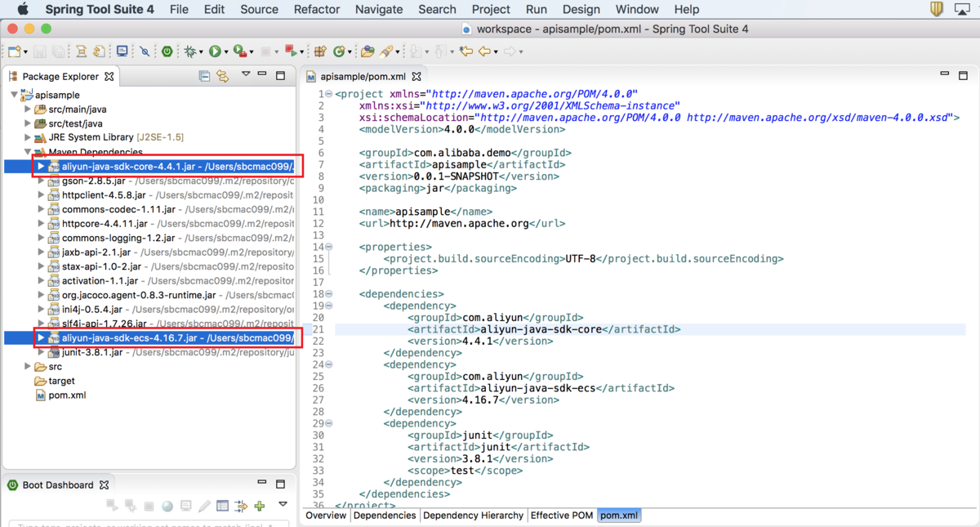Open the Project menu

(491, 9)
